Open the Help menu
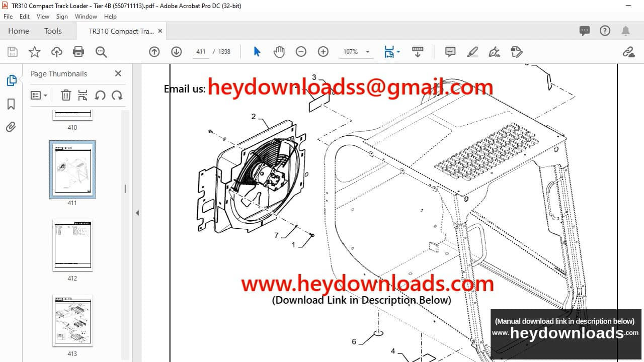The image size is (644, 362). tap(110, 17)
